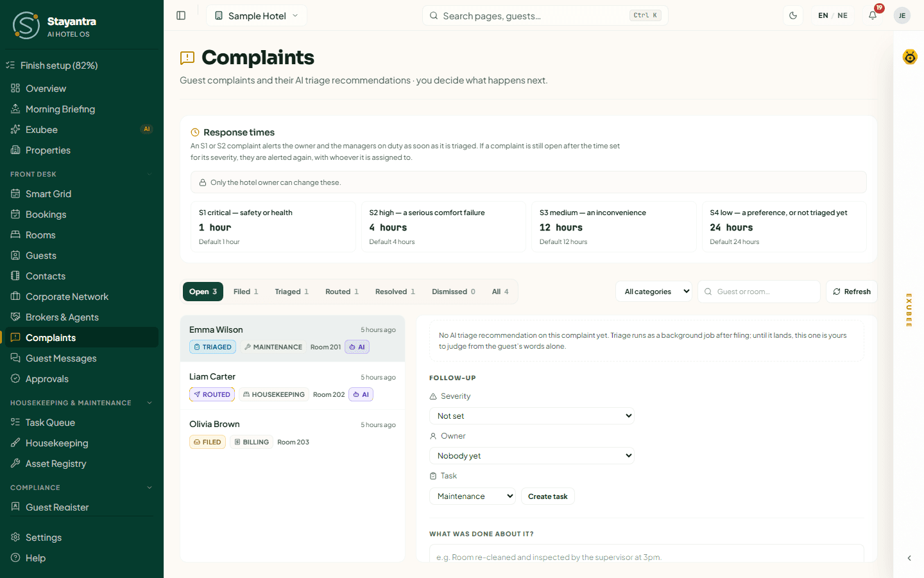The height and width of the screenshot is (578, 924).
Task: Select the Open tab
Action: pos(203,292)
